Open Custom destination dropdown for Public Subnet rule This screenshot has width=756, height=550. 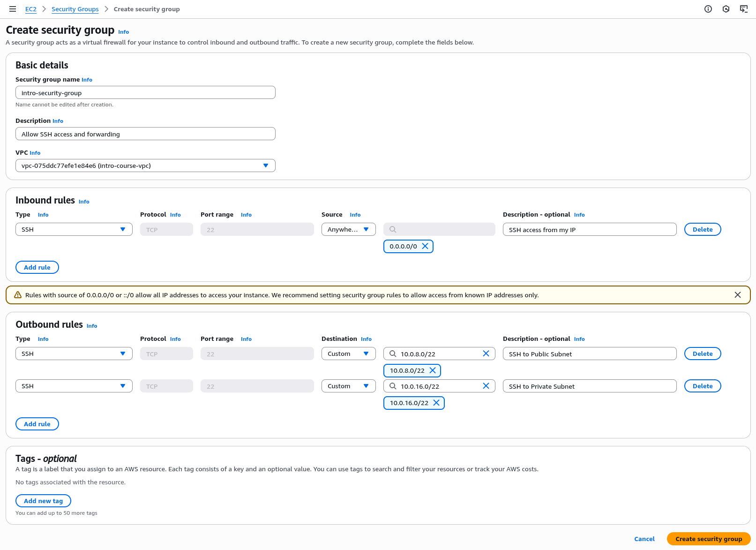tap(348, 354)
